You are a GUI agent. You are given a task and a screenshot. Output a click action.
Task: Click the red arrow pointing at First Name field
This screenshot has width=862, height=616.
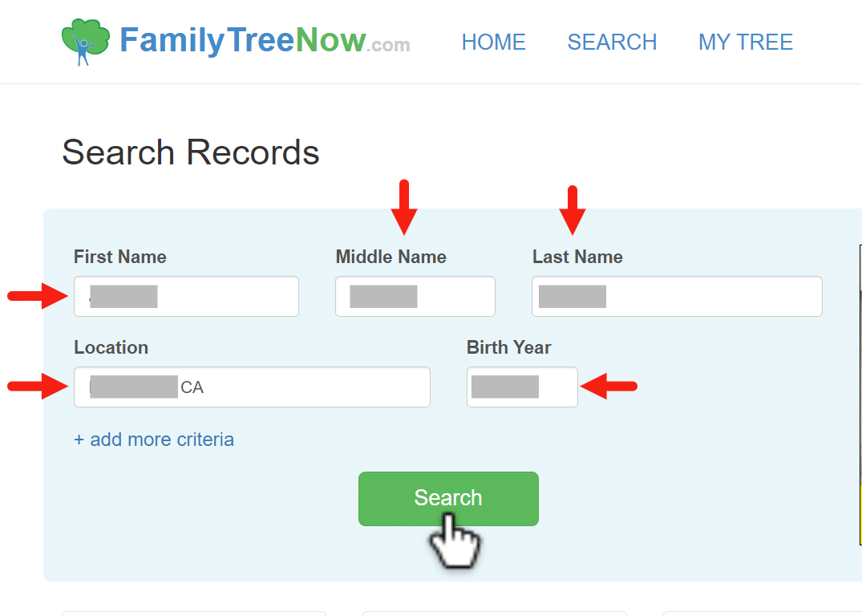tap(37, 297)
